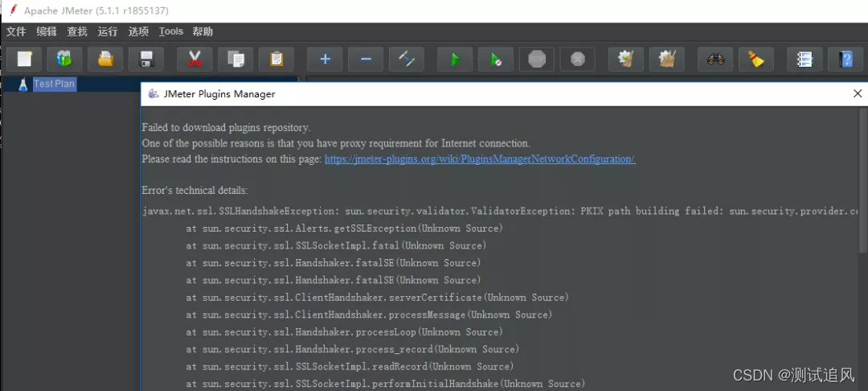Click the ClientHandshaker.serverCertificate stack line
Image resolution: width=868 pixels, height=391 pixels.
(x=378, y=298)
